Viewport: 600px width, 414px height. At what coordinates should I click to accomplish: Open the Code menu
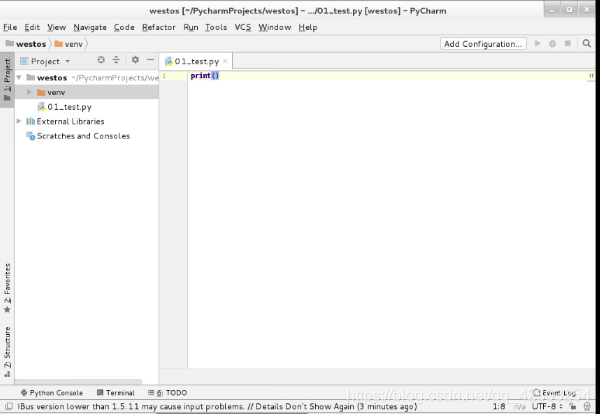[x=124, y=27]
